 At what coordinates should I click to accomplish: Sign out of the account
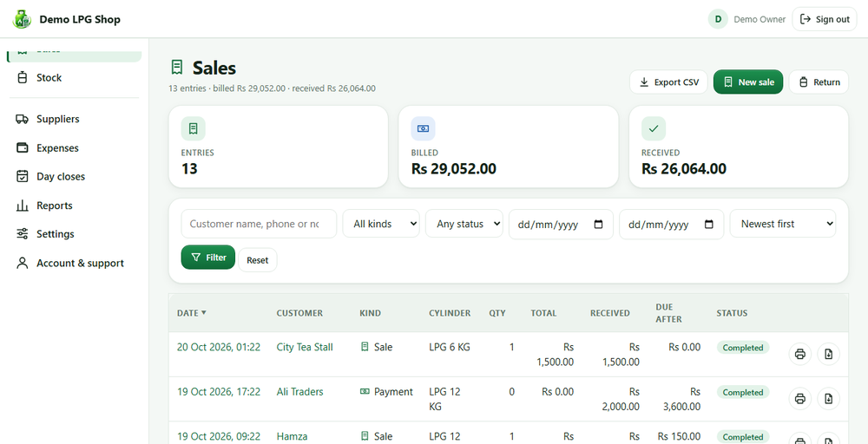click(825, 19)
